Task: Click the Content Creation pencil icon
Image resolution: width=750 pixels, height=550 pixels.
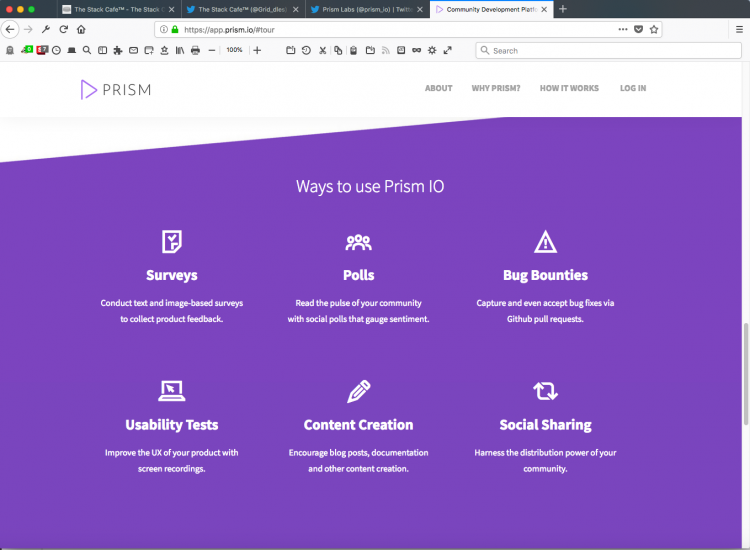Action: 359,391
